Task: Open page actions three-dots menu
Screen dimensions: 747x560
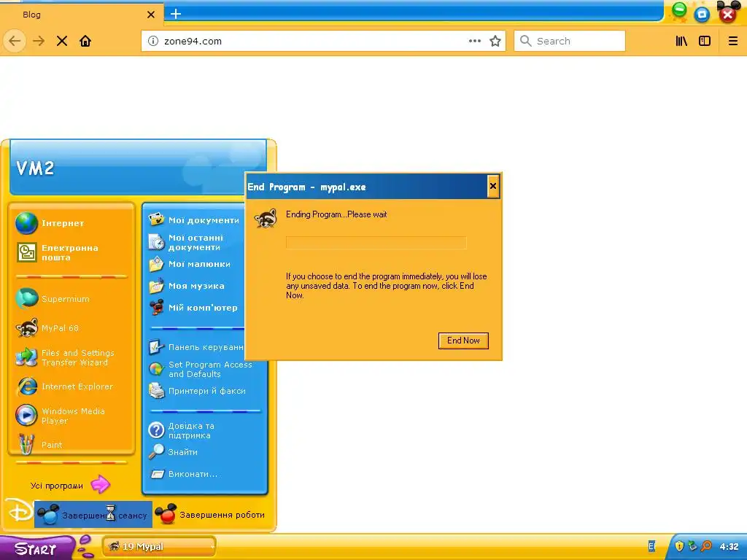Action: (x=474, y=41)
